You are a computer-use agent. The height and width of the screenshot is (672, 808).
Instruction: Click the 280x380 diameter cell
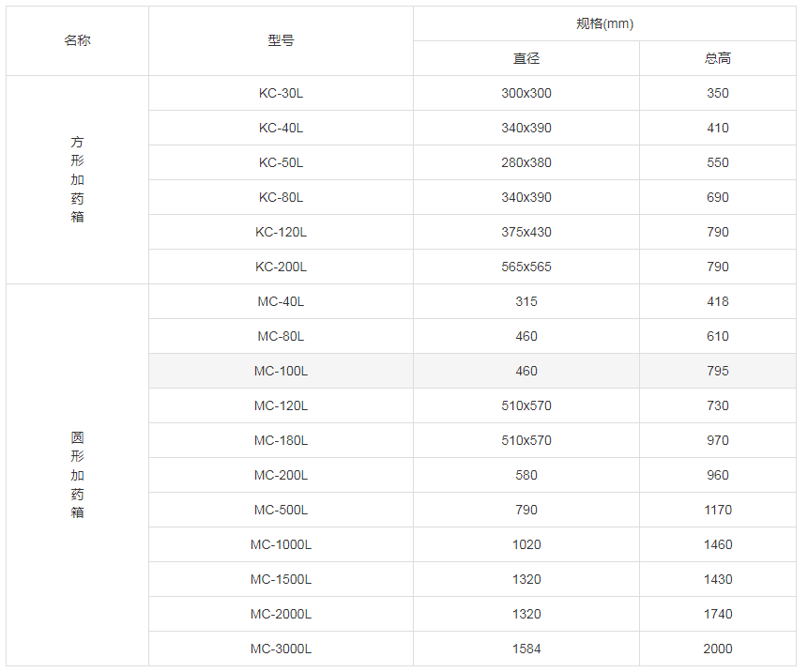[526, 162]
